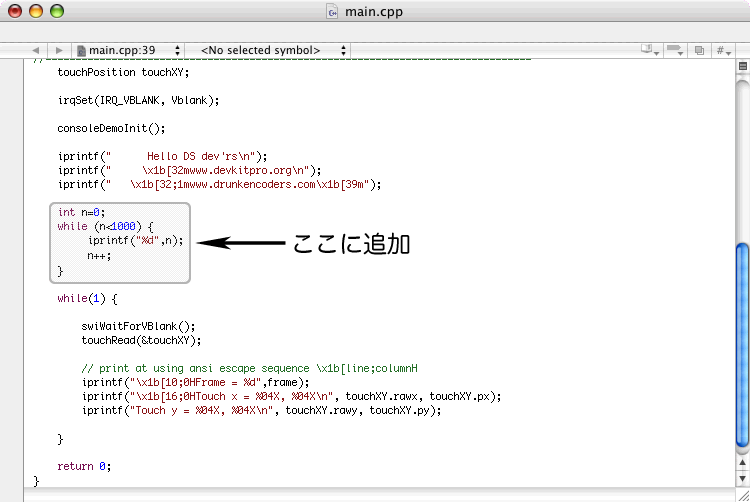Click the iprintf line with 'Touch x = %04X'
The image size is (750, 502).
tap(291, 396)
